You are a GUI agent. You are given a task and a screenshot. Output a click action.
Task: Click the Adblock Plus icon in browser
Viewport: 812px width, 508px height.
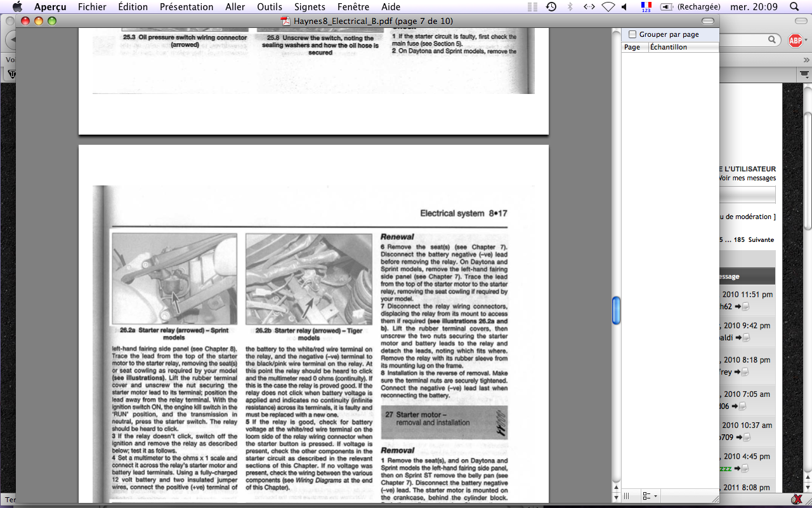pyautogui.click(x=795, y=40)
